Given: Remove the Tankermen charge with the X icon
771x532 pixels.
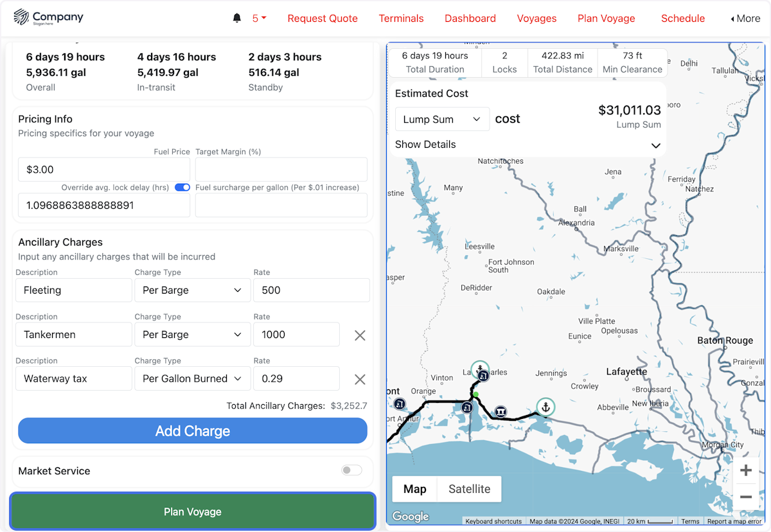Looking at the screenshot, I should click(360, 335).
